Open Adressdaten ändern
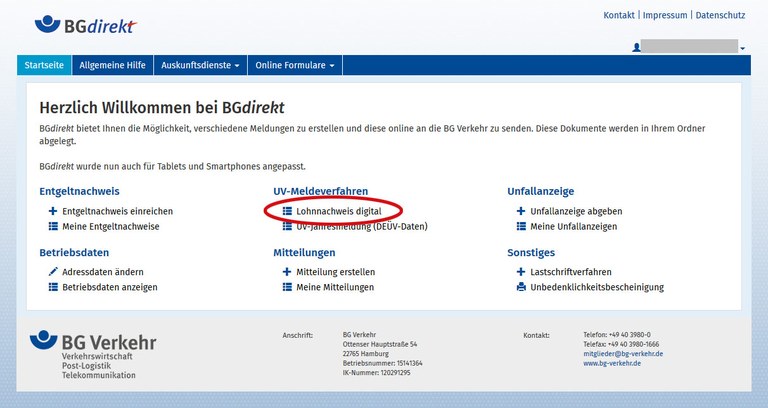The width and height of the screenshot is (768, 408). coord(103,271)
